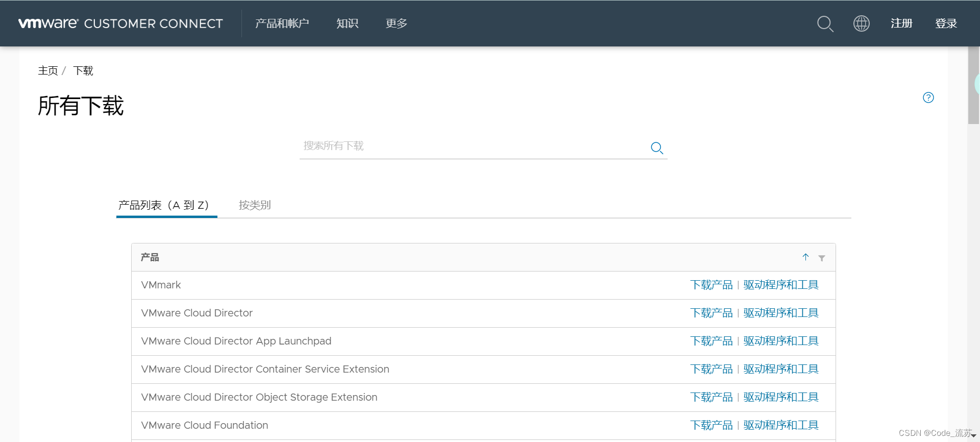980x442 pixels.
Task: Select VMware Cloud Director App Launchpad text
Action: click(236, 341)
